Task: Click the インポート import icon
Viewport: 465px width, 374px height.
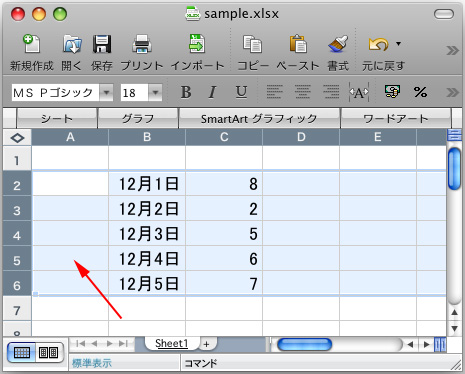Action: (197, 44)
